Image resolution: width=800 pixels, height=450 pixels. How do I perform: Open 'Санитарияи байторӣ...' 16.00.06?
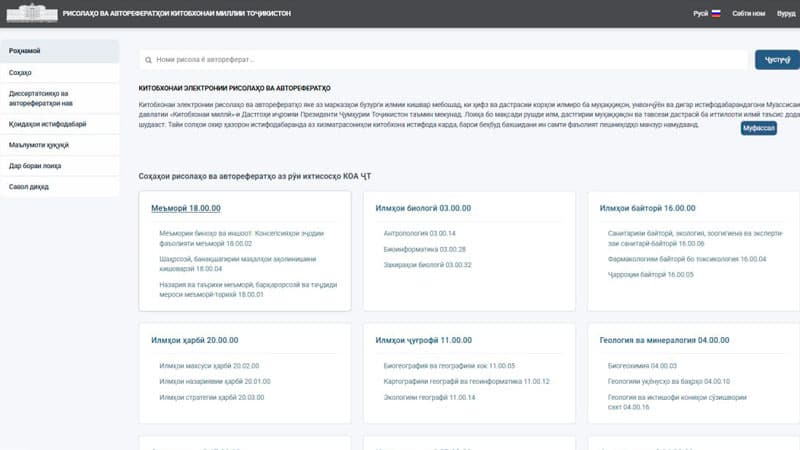695,238
